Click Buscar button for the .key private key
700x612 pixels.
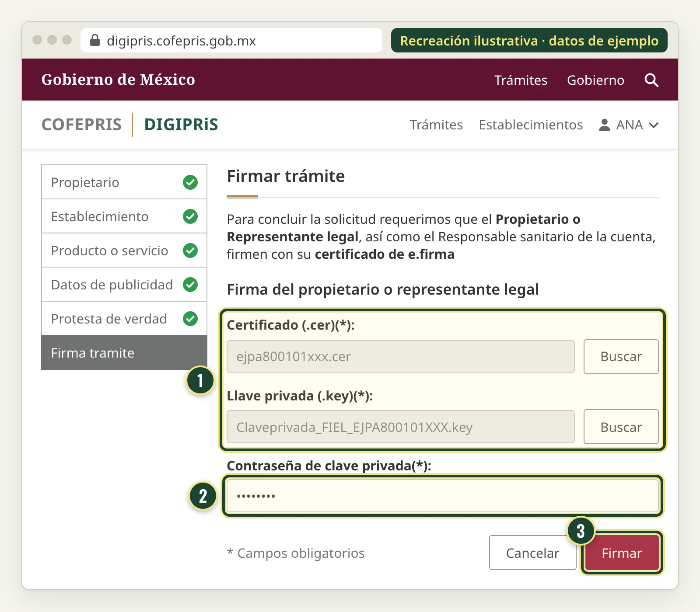(x=621, y=427)
